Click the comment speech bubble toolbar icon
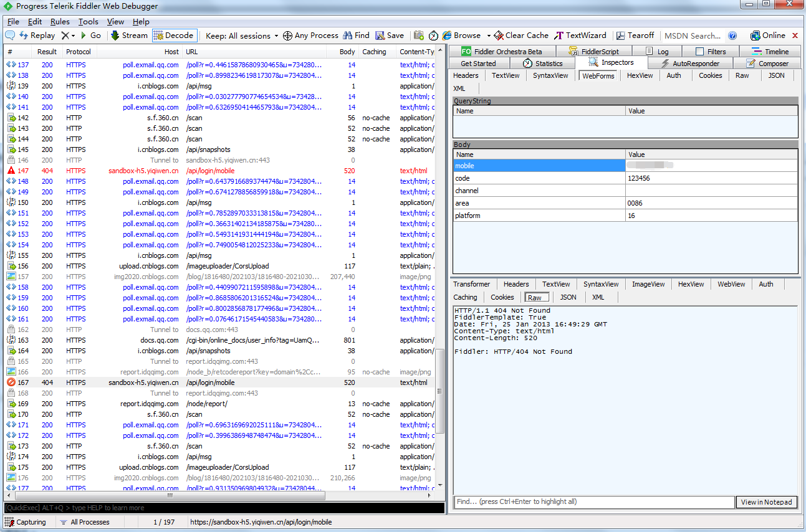 (10, 36)
